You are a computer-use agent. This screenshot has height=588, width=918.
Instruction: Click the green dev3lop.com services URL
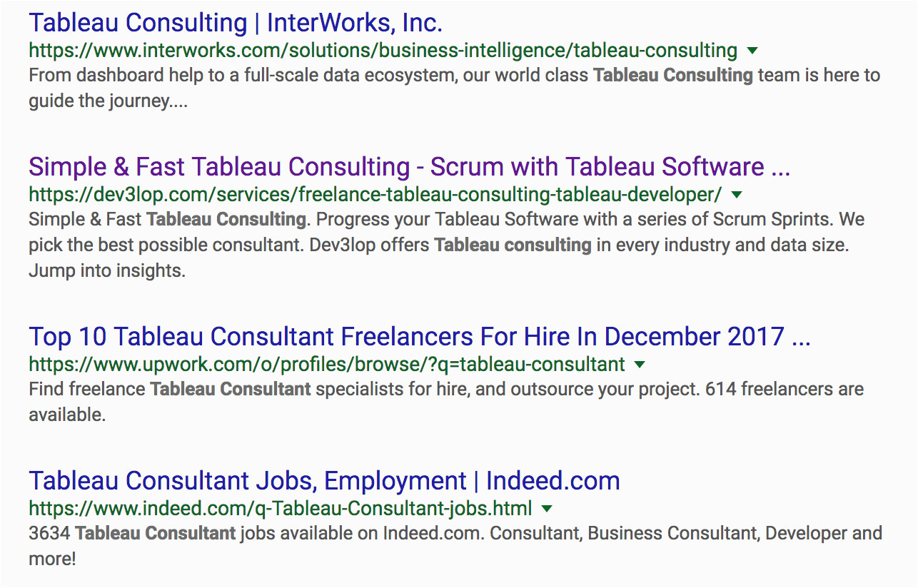(375, 194)
